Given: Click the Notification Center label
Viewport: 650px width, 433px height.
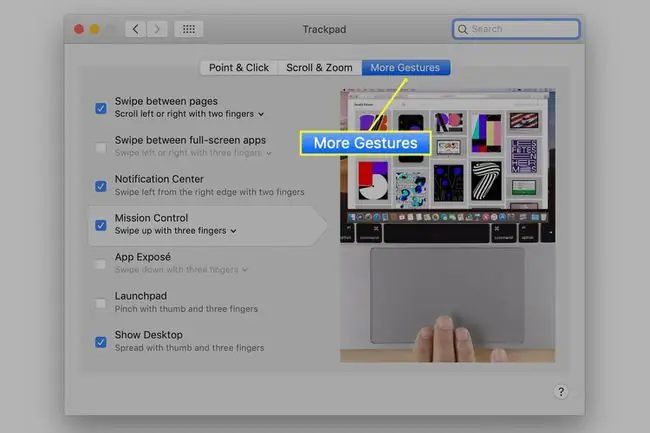Looking at the screenshot, I should 159,179.
